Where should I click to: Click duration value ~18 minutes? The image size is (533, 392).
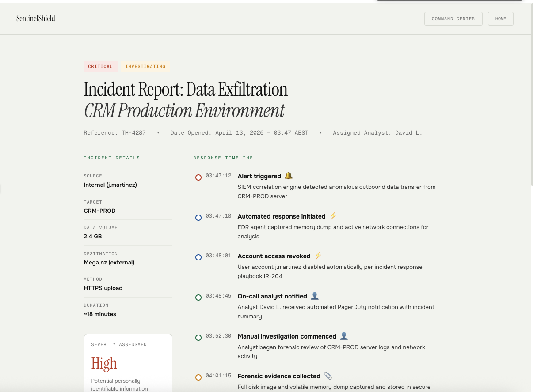(100, 314)
